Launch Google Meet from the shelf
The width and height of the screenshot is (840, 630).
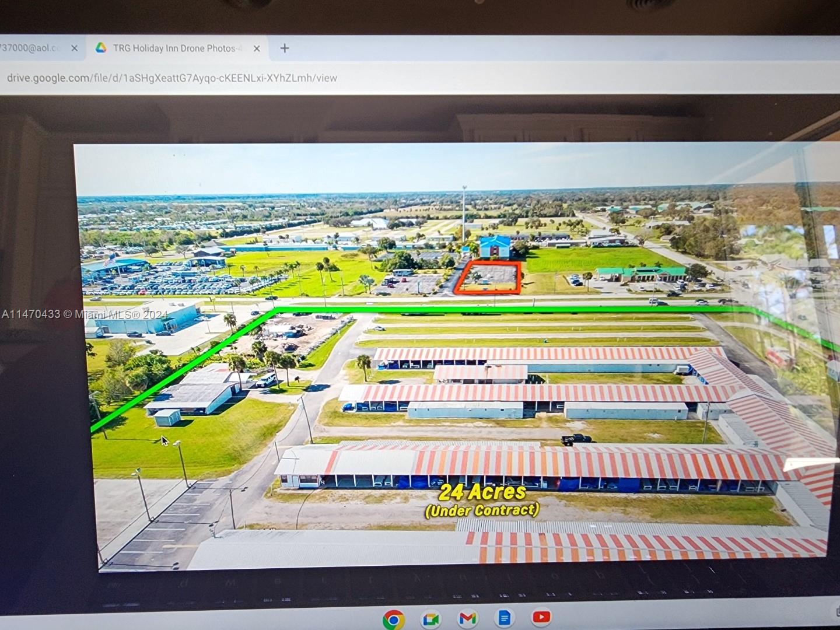(x=430, y=618)
